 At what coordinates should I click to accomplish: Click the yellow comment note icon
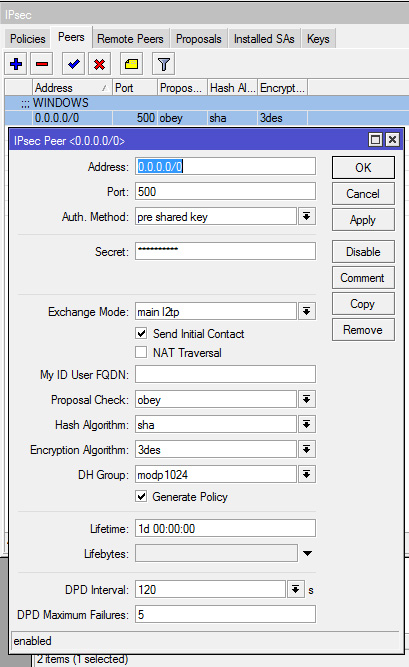point(131,64)
